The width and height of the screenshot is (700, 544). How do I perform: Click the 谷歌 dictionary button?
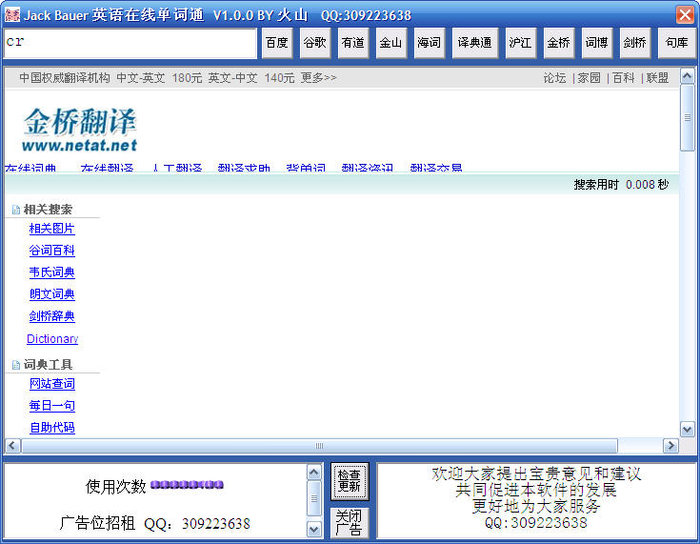(315, 43)
